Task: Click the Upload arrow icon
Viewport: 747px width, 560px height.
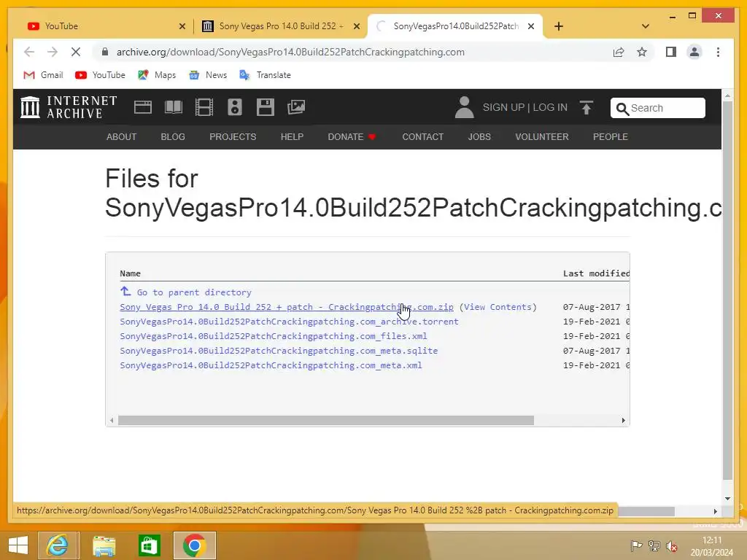Action: point(587,108)
